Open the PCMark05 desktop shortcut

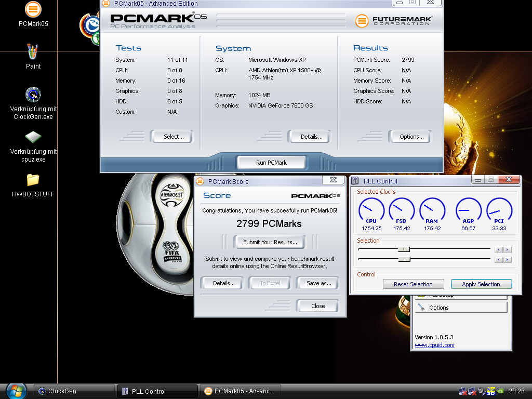pyautogui.click(x=33, y=14)
